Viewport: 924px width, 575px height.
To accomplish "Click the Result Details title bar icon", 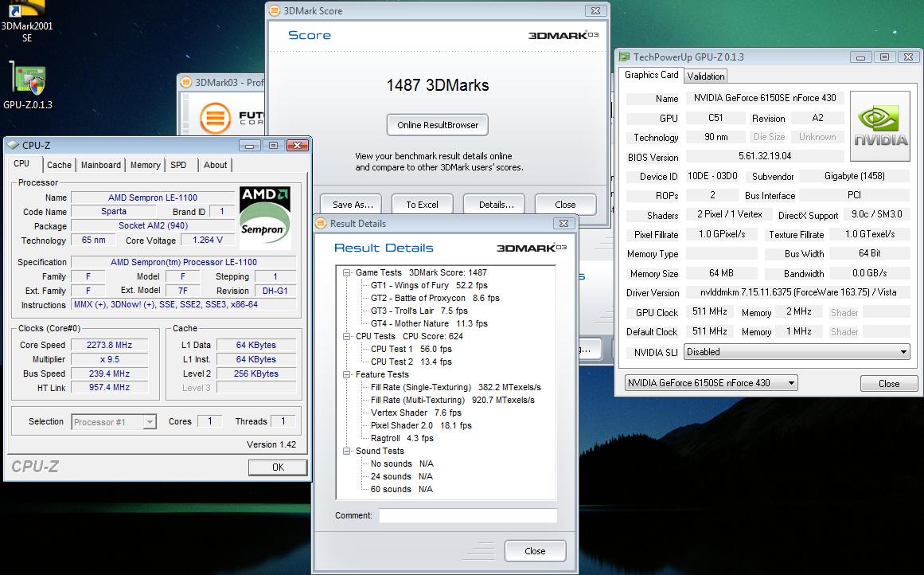I will pyautogui.click(x=322, y=224).
